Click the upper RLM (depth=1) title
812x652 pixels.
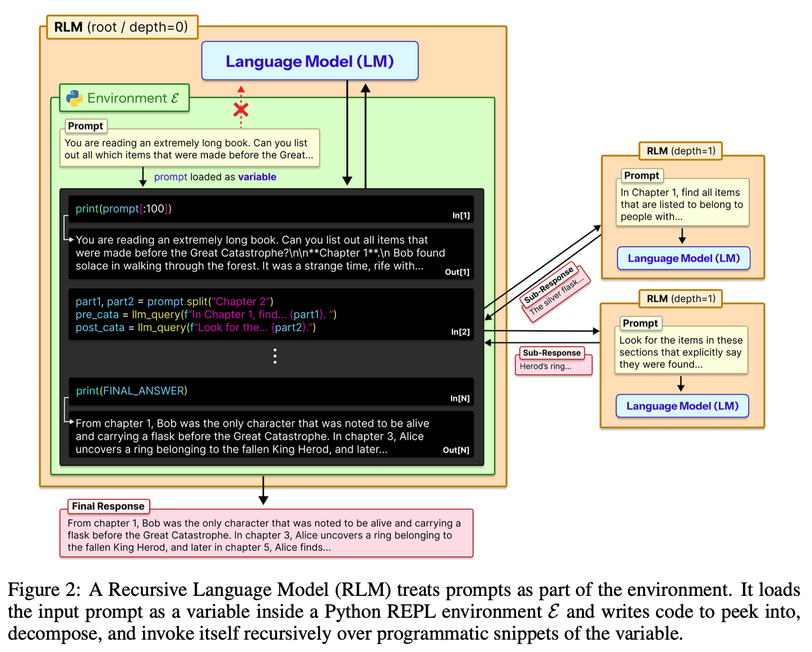tap(681, 151)
